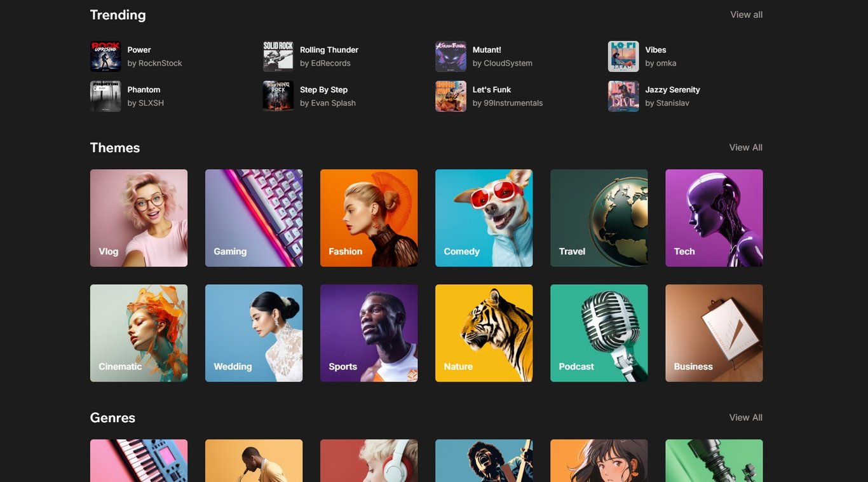Click the Vibes track title
Viewport: 868px width, 482px height.
pyautogui.click(x=656, y=50)
